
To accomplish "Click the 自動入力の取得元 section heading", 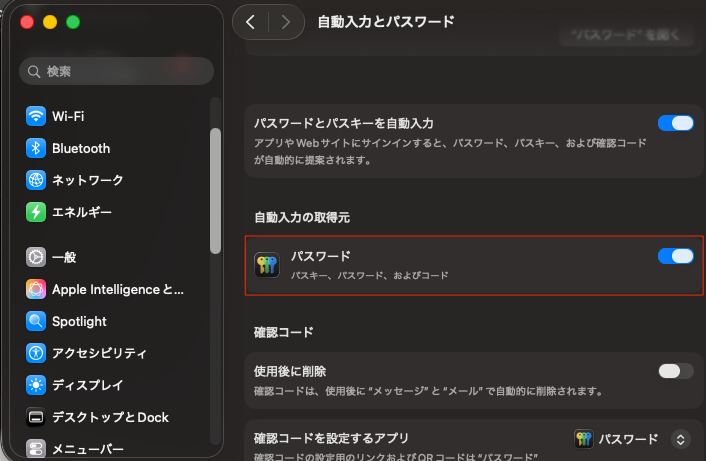I will click(x=302, y=217).
